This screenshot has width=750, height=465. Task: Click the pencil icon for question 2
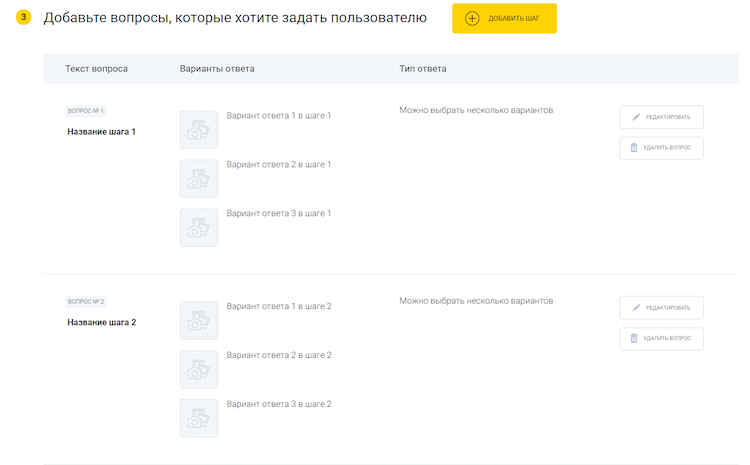click(x=634, y=308)
